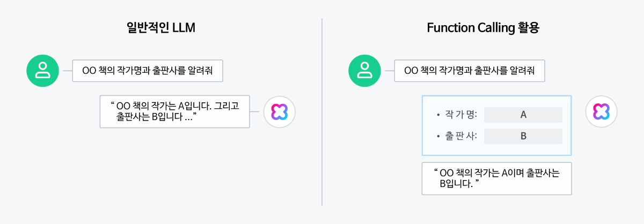Image resolution: width=644 pixels, height=224 pixels.
Task: Click the bullet point before 출판사
Action: click(x=438, y=137)
